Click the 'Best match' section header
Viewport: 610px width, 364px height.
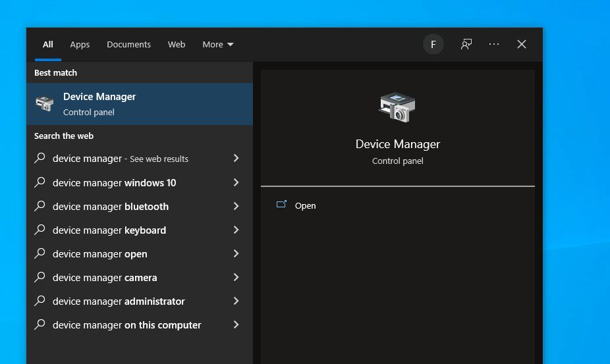coord(55,72)
